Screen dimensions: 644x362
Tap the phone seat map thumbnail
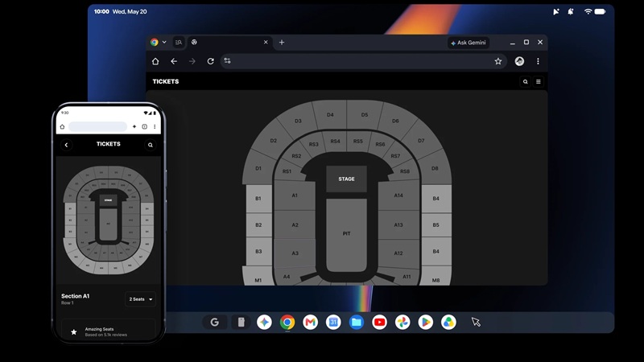109,220
